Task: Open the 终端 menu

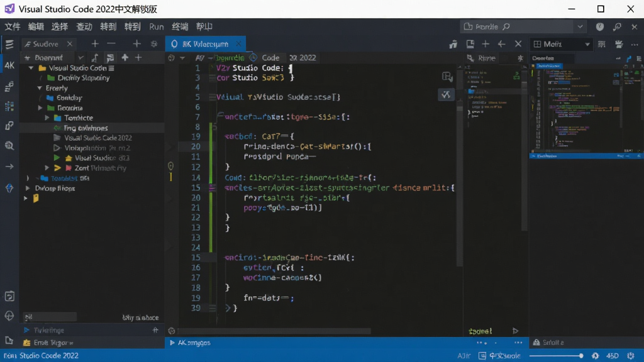Action: coord(180,26)
